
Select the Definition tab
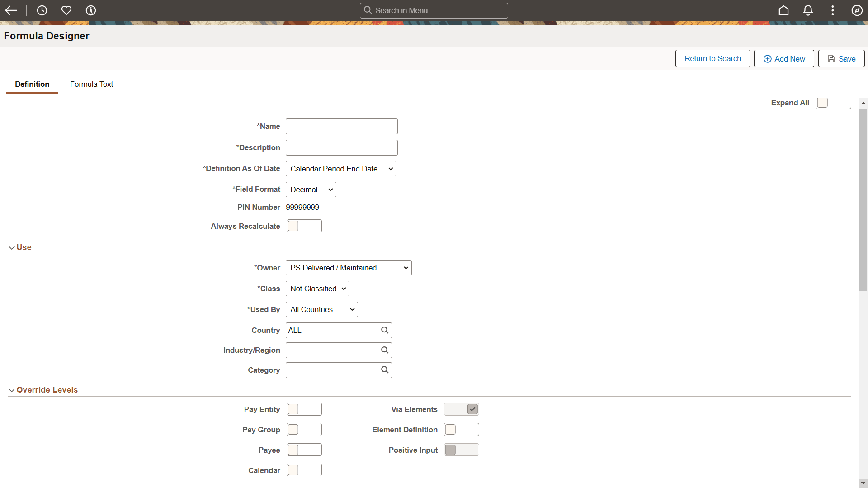(x=32, y=84)
